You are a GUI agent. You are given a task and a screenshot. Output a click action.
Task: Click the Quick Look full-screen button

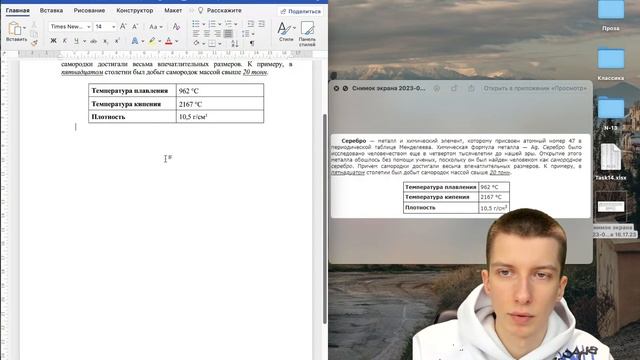coord(345,88)
